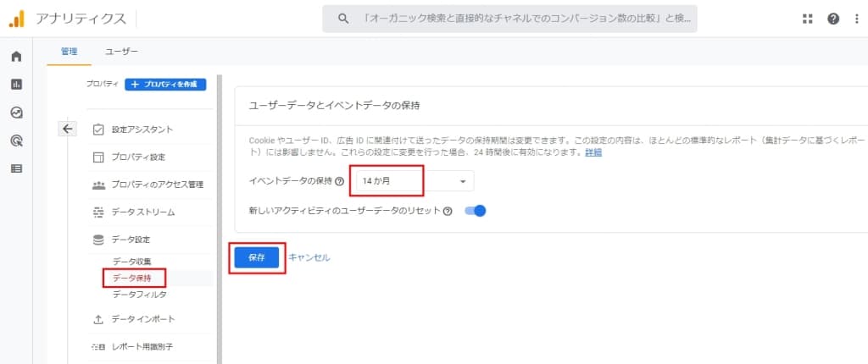Click the ユーザーデータとイベントデータの保持 heading
The image size is (868, 364).
pos(334,106)
